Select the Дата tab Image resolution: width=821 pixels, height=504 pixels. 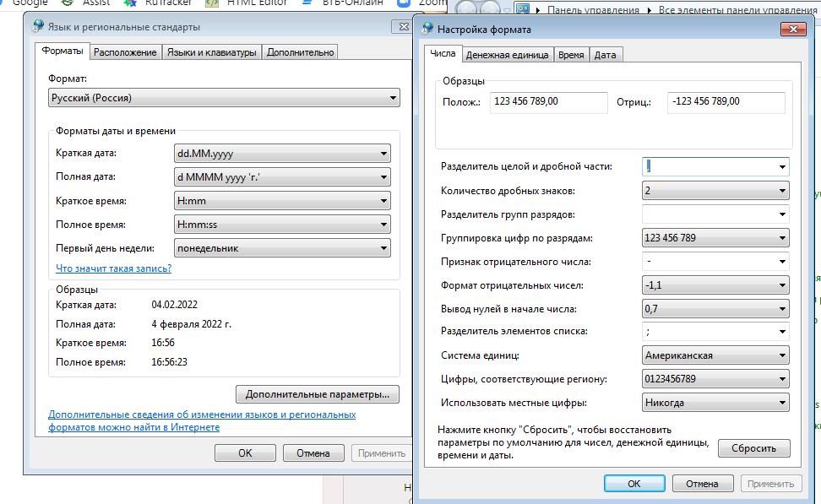tap(605, 55)
